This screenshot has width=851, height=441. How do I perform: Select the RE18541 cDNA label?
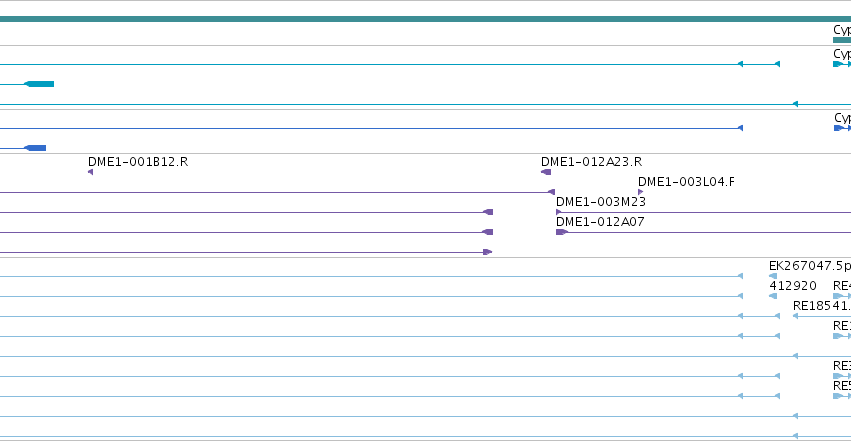[x=822, y=306]
